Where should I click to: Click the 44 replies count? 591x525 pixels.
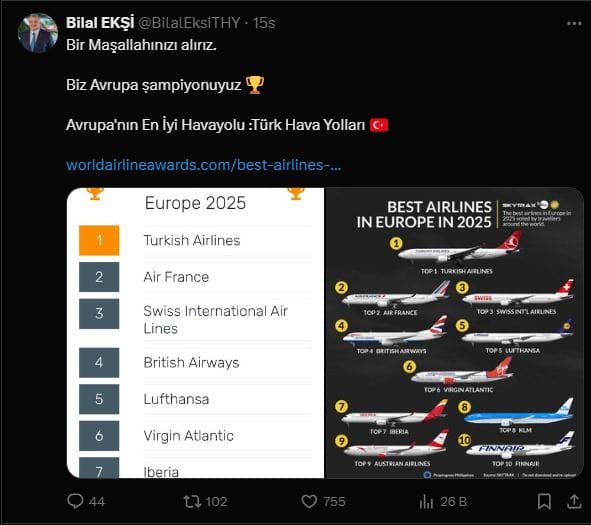coord(97,502)
